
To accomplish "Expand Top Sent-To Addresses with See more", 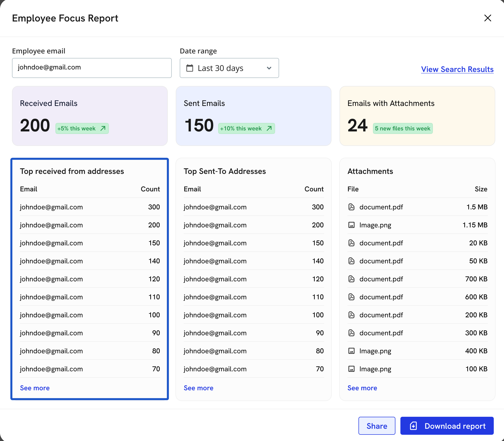I will (x=198, y=388).
